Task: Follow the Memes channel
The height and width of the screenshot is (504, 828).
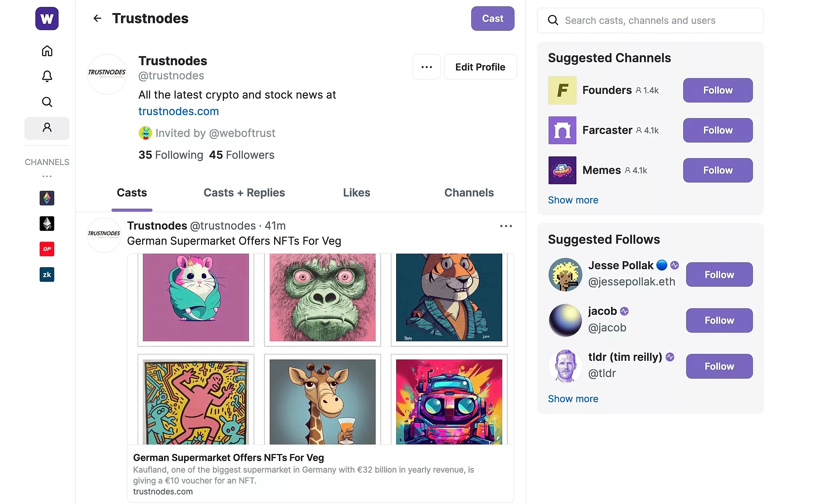Action: pyautogui.click(x=718, y=170)
